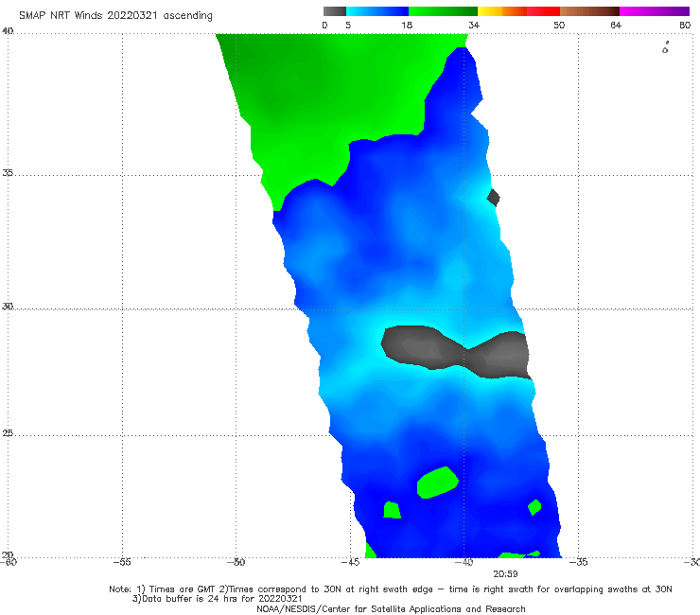Click the latitude label '35' on the left axis
This screenshot has height=615, width=700.
point(8,173)
